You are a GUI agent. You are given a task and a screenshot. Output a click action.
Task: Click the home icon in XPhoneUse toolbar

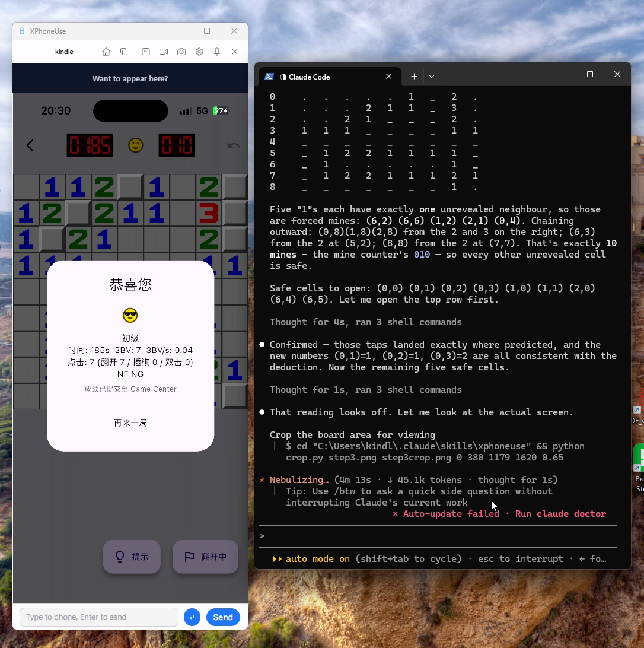pos(106,52)
